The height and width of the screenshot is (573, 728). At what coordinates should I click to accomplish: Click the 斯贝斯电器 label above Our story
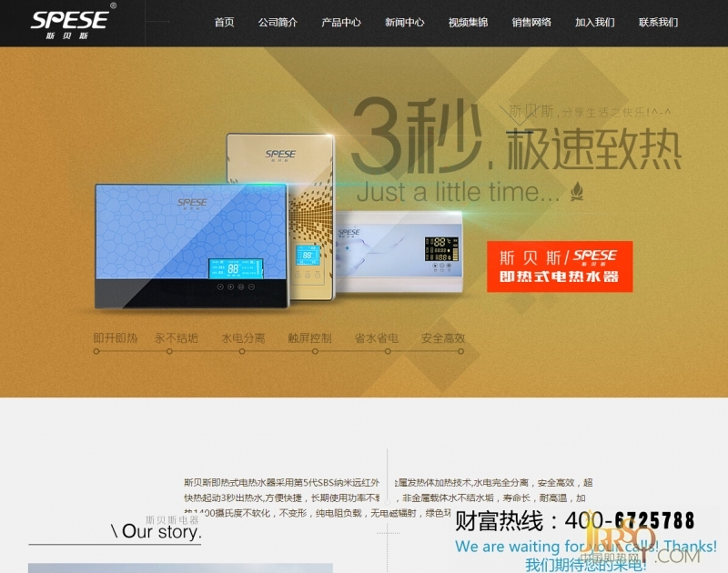tap(172, 519)
